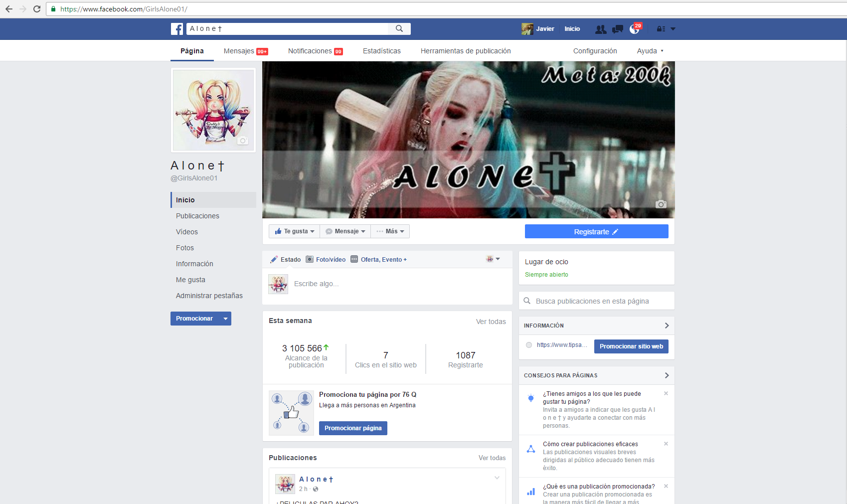847x504 pixels.
Task: Expand Consejos para páginas chevron
Action: tap(667, 375)
